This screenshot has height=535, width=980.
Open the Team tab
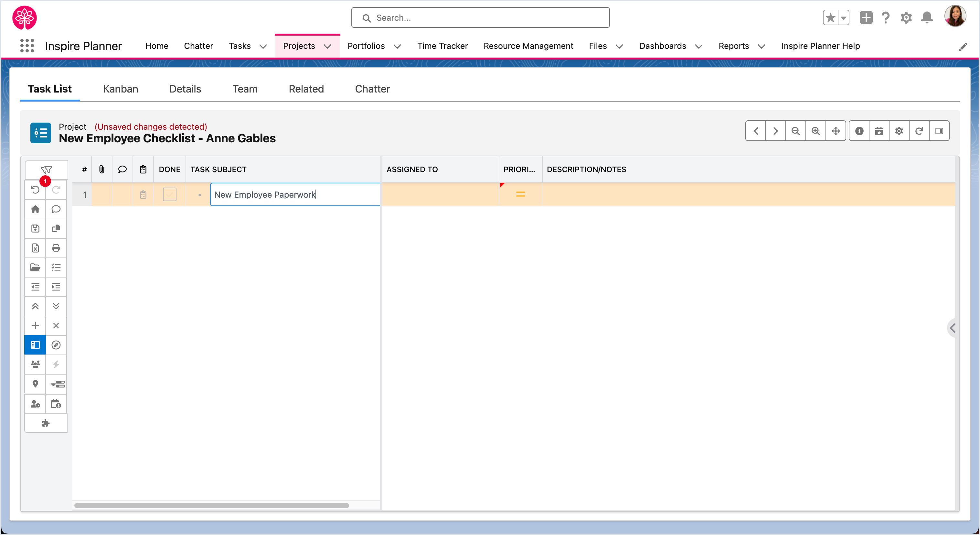tap(245, 89)
